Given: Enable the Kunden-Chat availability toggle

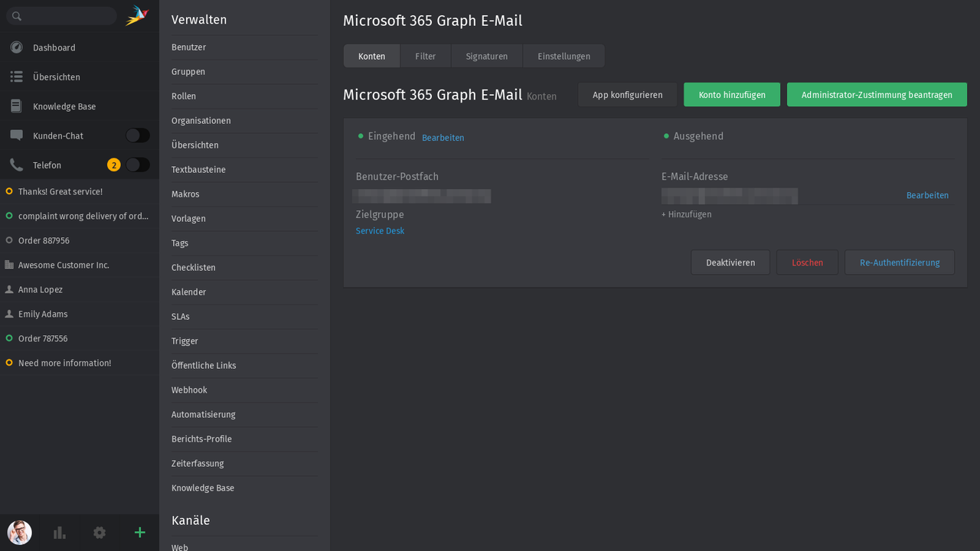Looking at the screenshot, I should [137, 135].
